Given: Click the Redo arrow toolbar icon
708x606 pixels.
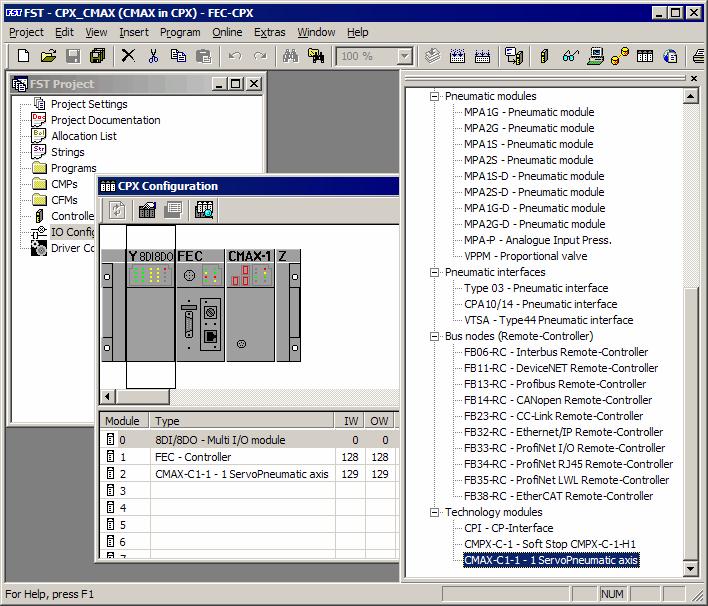Looking at the screenshot, I should (x=260, y=56).
